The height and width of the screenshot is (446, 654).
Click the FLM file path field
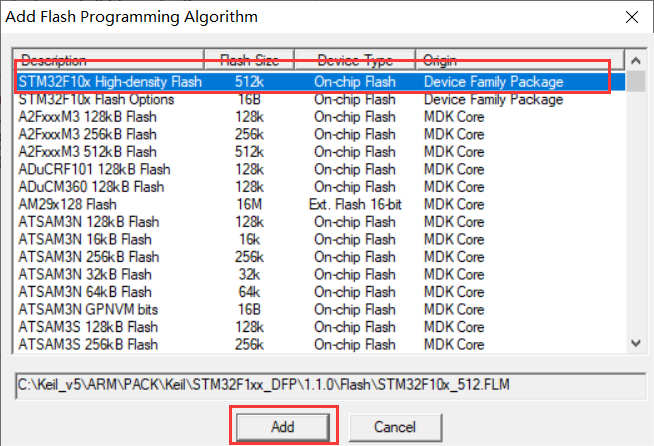click(x=331, y=385)
